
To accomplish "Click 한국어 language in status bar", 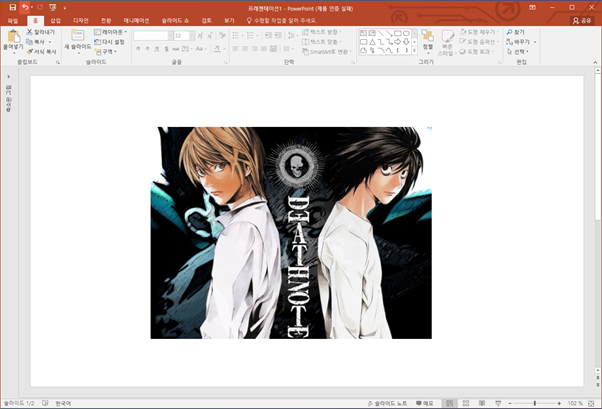I will pos(63,403).
